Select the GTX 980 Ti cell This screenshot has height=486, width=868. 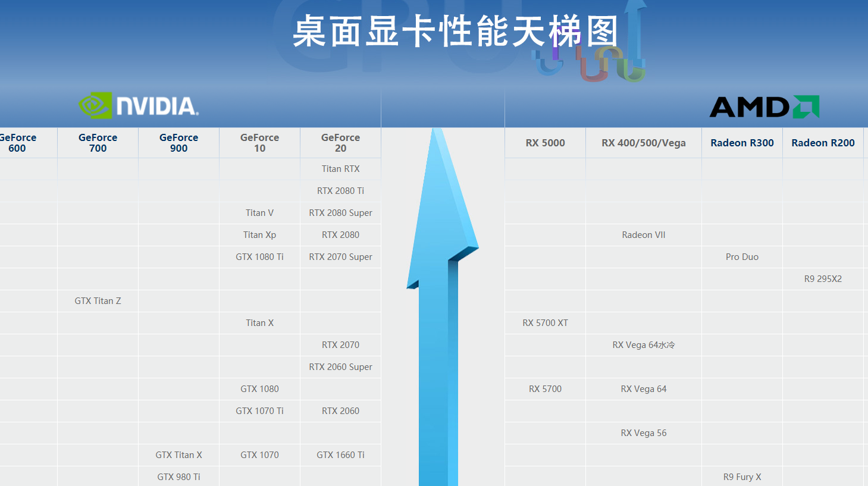pos(179,476)
